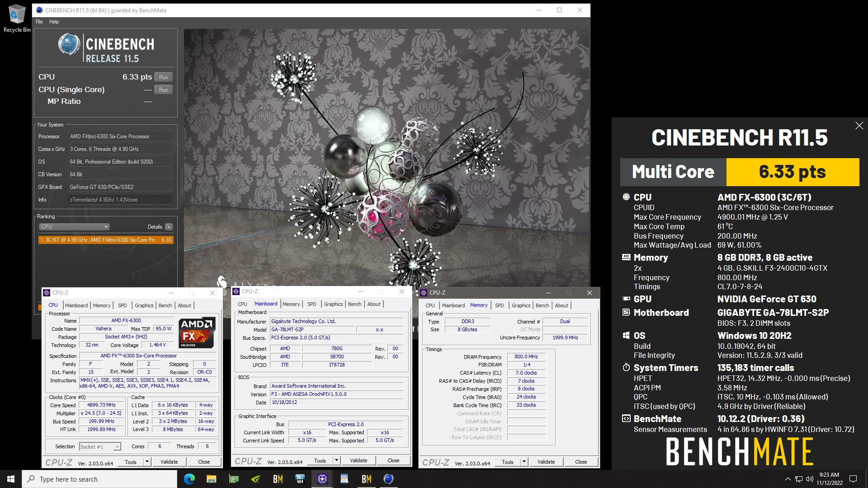Viewport: 868px width, 488px height.
Task: Click the AMD FX logo in CPU-Z
Action: [197, 333]
